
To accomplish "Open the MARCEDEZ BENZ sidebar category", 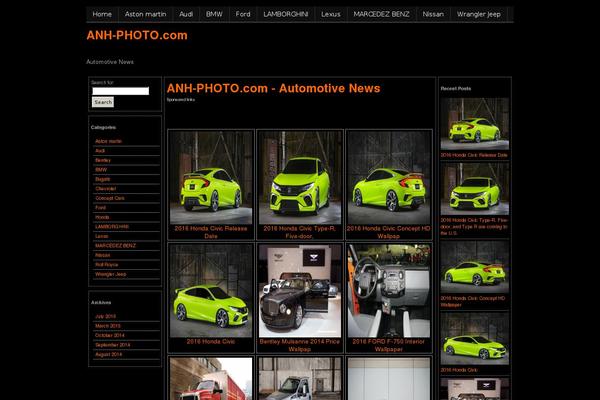I will tap(115, 246).
